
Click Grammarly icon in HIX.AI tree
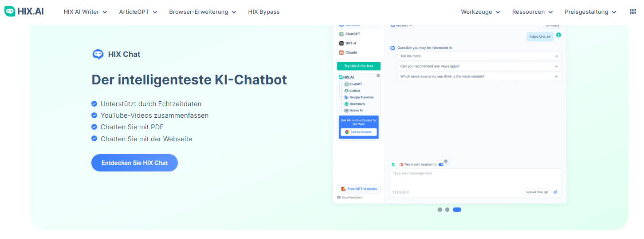346,104
